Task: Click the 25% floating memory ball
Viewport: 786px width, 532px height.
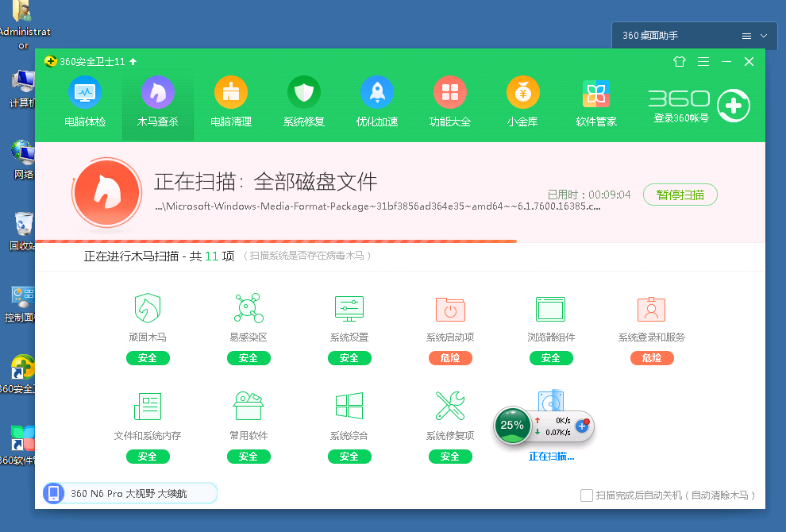Action: pos(512,426)
